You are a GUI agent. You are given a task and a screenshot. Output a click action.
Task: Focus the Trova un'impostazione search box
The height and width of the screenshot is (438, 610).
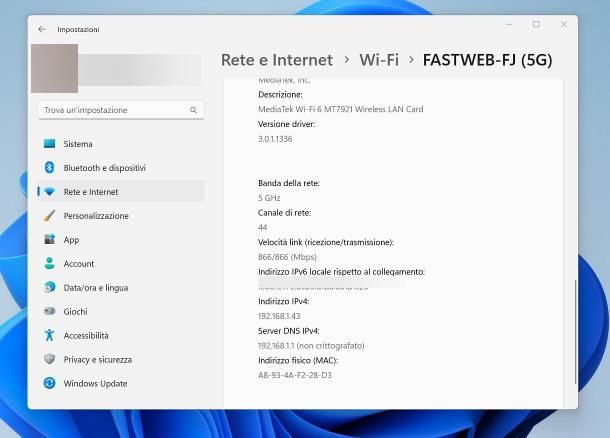(121, 110)
